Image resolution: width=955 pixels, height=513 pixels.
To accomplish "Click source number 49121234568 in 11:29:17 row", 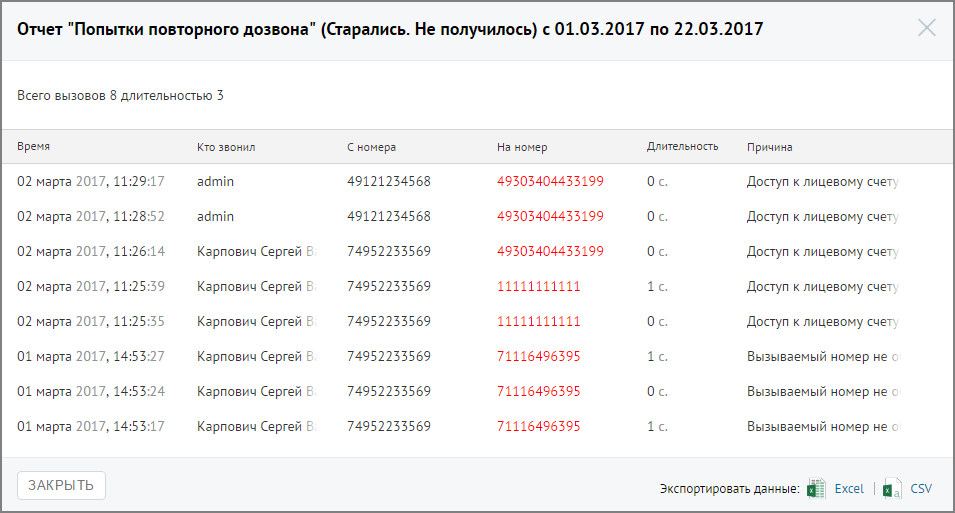I will [x=389, y=182].
